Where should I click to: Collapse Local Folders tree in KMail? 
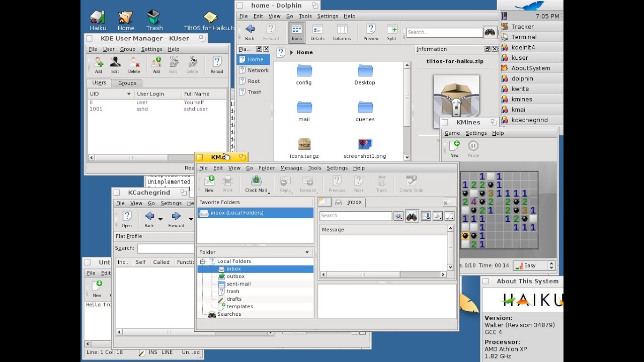[x=202, y=261]
